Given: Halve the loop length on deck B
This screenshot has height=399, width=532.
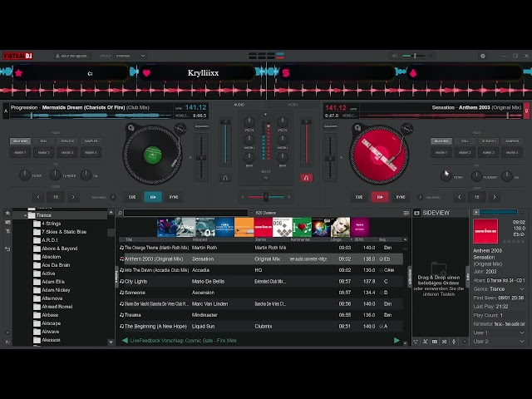Looking at the screenshot, I should tap(460, 197).
